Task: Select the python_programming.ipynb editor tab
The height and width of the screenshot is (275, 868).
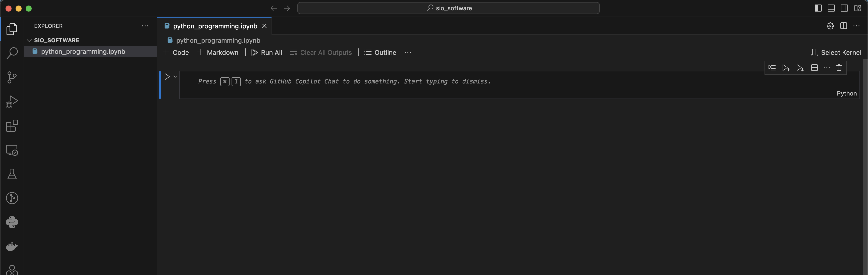Action: pos(215,26)
